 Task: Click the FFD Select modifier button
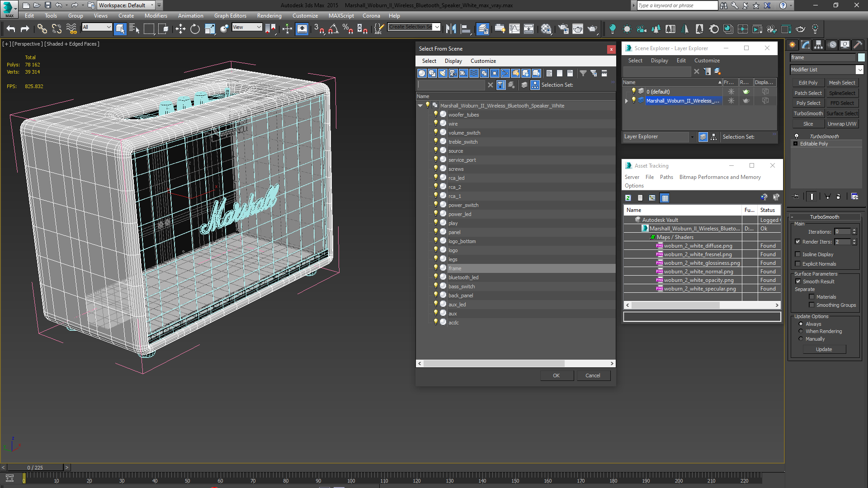(x=842, y=103)
